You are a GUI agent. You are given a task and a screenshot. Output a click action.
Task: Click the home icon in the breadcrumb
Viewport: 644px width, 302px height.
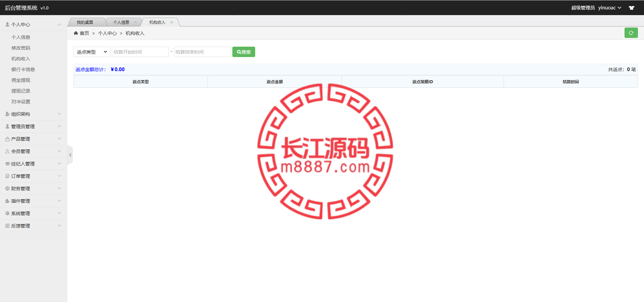[76, 33]
